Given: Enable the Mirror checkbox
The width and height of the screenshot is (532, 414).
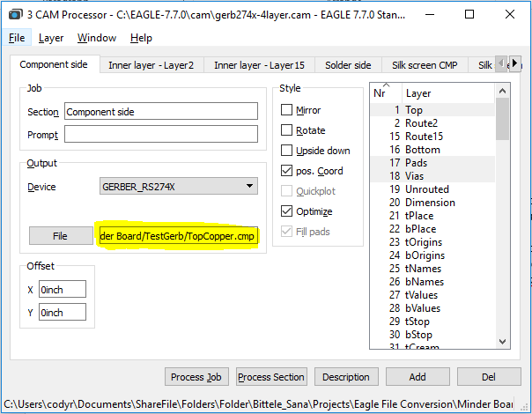Looking at the screenshot, I should point(287,111).
